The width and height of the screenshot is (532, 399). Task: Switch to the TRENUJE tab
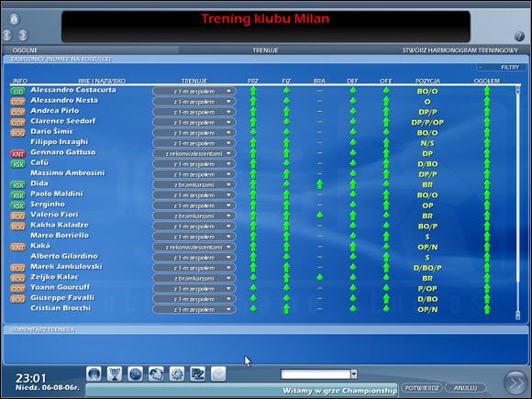coord(265,50)
